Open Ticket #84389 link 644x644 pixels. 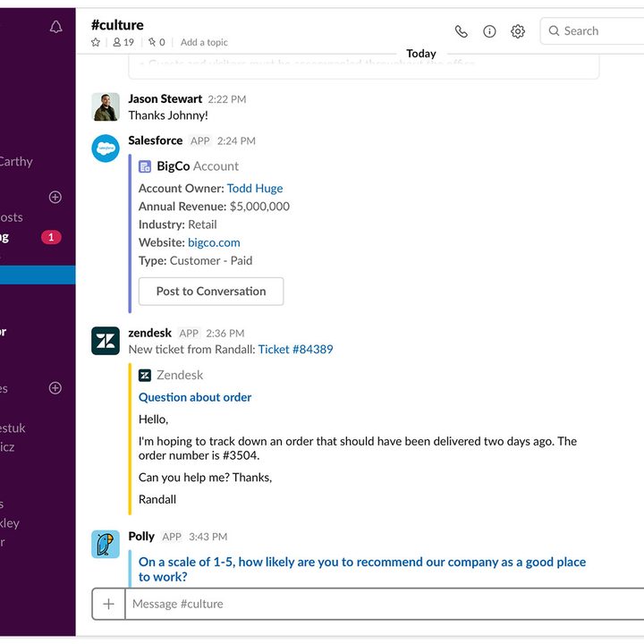[295, 349]
